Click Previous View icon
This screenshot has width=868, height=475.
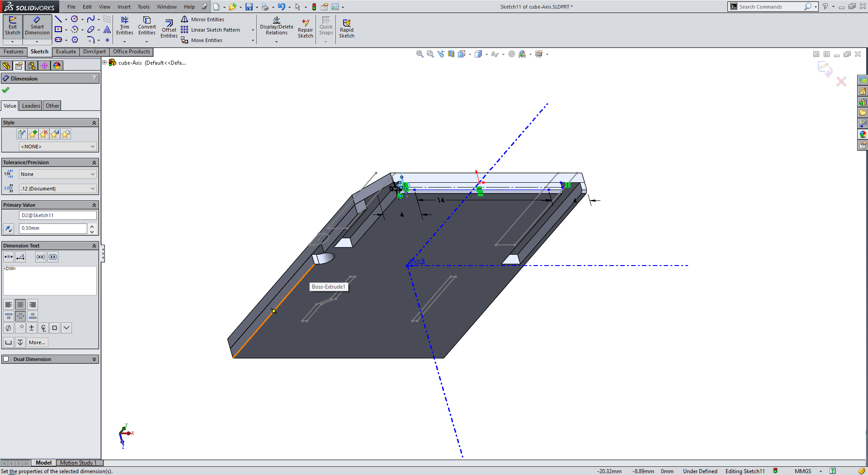pyautogui.click(x=440, y=54)
